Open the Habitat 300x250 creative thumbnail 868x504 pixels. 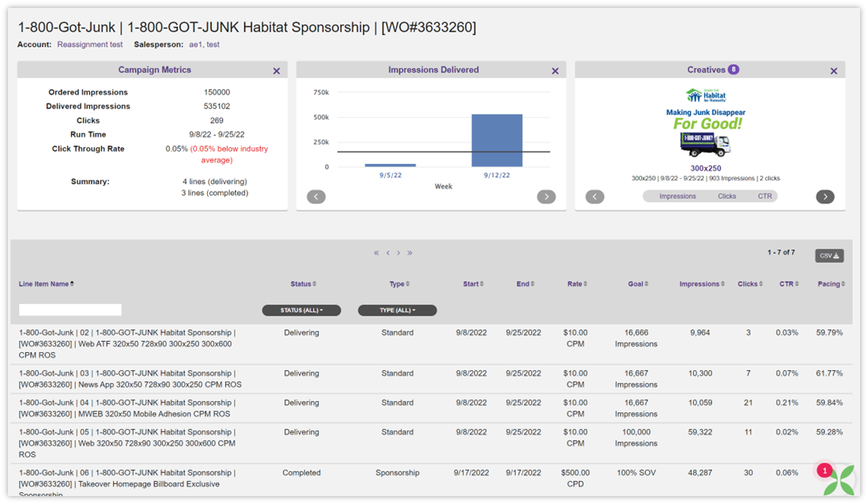(706, 123)
